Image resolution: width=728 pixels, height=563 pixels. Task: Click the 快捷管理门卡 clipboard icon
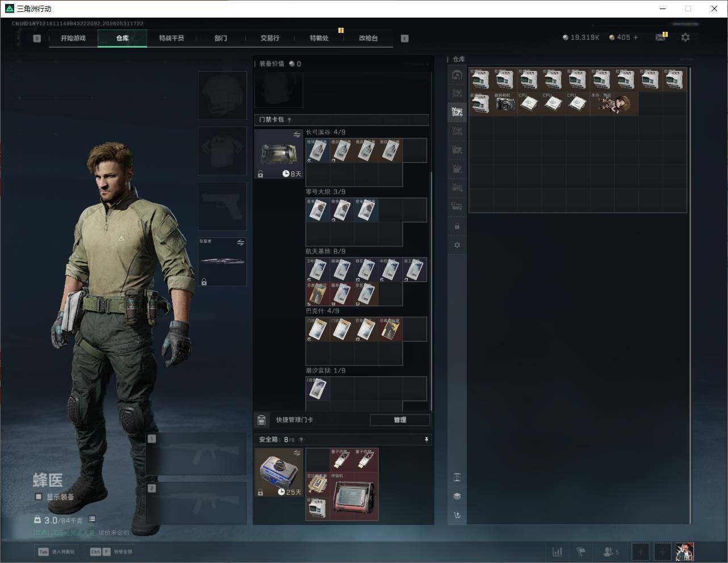[261, 420]
